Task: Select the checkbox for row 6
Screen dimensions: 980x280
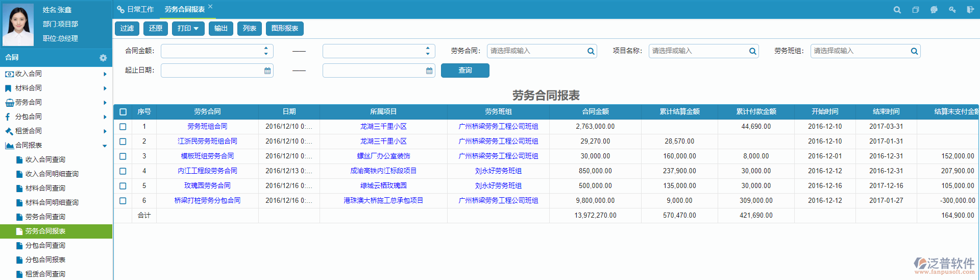Action: [123, 200]
